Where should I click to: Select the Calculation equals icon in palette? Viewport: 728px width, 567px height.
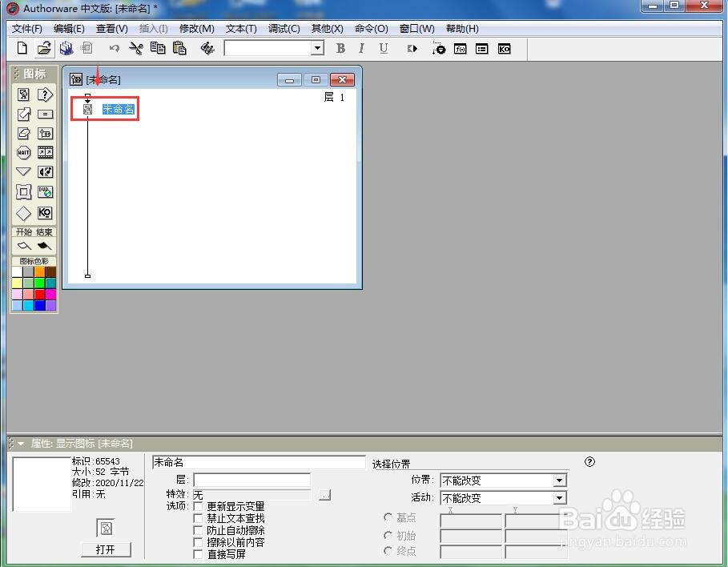click(x=45, y=115)
